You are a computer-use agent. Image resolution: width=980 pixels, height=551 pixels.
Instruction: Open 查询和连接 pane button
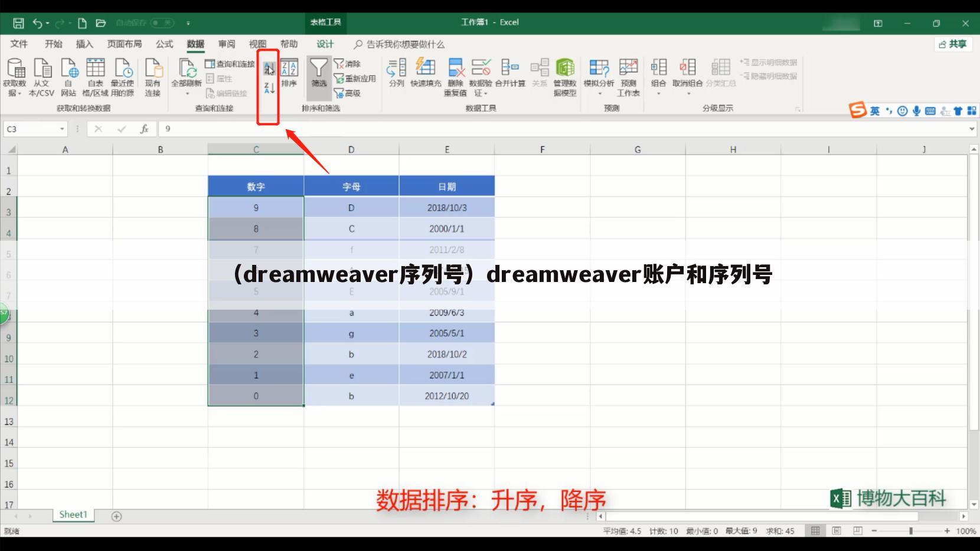[x=230, y=64]
